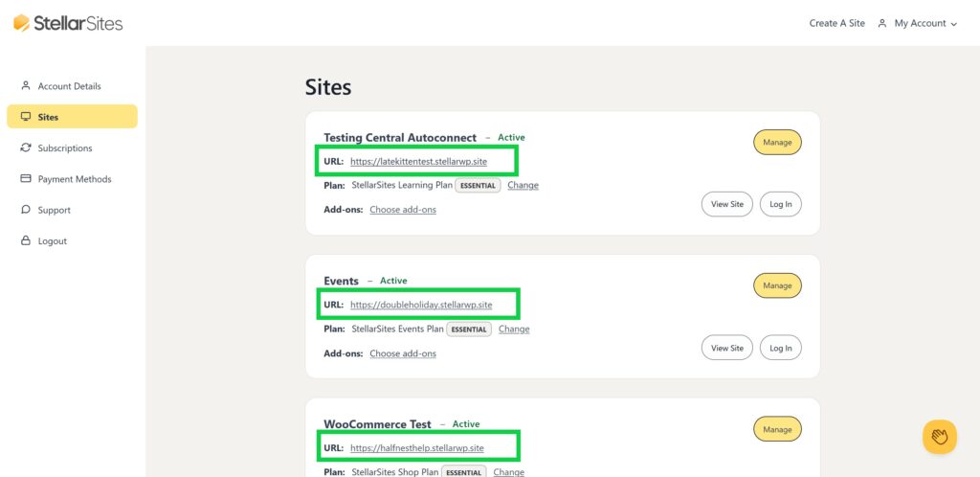The height and width of the screenshot is (477, 980).
Task: Open Subscriptions in the sidebar
Action: click(x=65, y=148)
